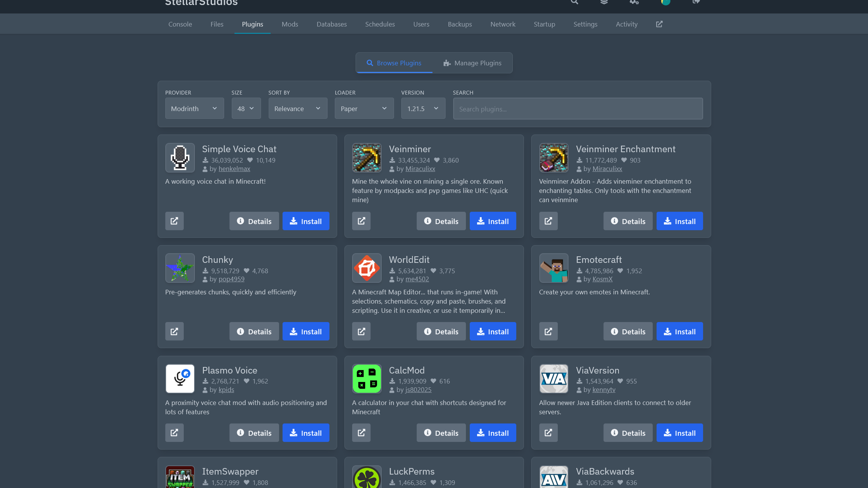Open external link icon on ViaVersion card
Viewport: 868px width, 488px height.
(548, 433)
